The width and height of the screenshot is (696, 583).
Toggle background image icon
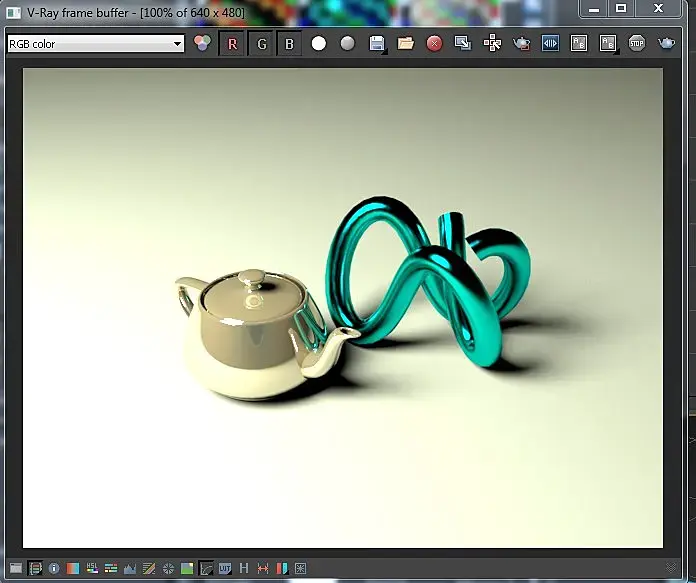tap(187, 568)
